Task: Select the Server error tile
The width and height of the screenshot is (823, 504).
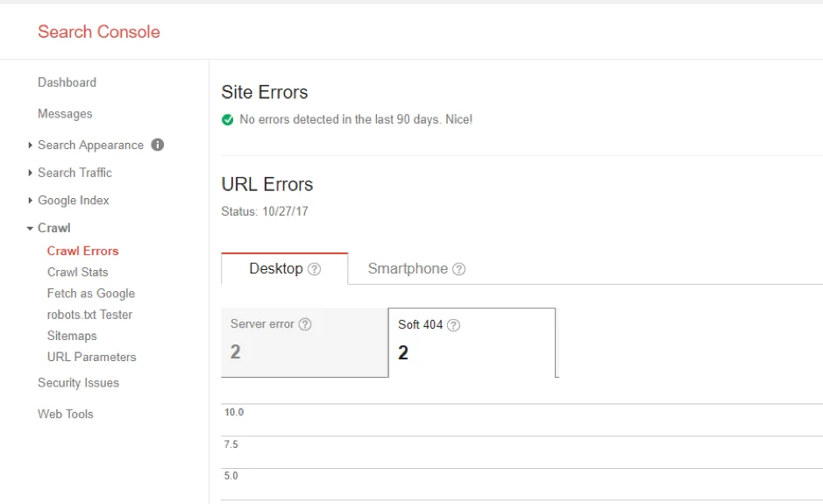Action: tap(304, 343)
